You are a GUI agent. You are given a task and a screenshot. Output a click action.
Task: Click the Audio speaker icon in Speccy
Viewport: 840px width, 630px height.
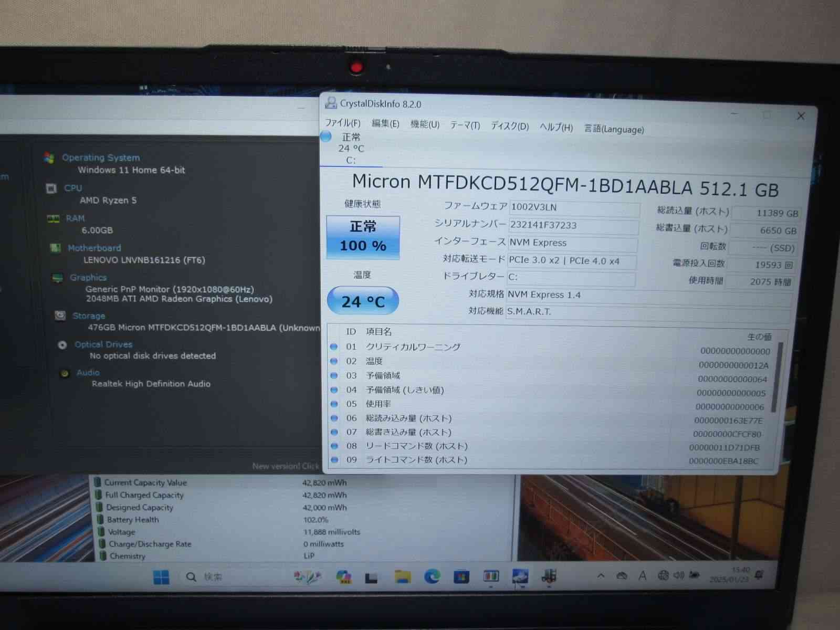click(65, 373)
